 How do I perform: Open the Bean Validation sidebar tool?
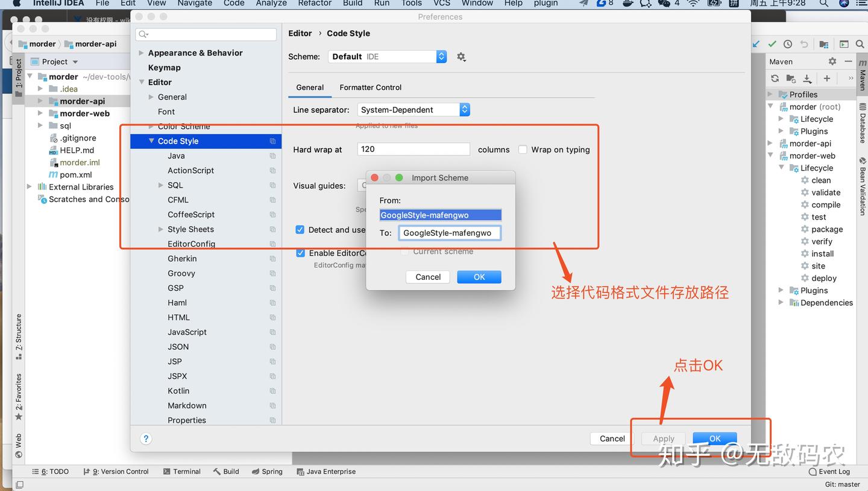[863, 186]
